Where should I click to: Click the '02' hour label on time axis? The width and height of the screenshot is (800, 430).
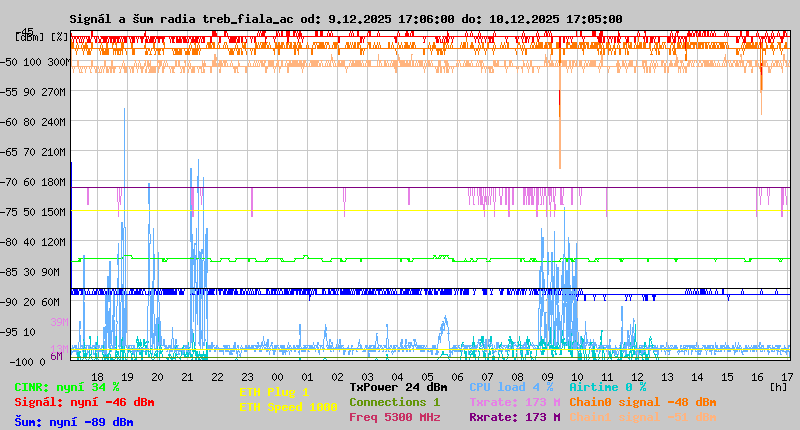(x=337, y=377)
